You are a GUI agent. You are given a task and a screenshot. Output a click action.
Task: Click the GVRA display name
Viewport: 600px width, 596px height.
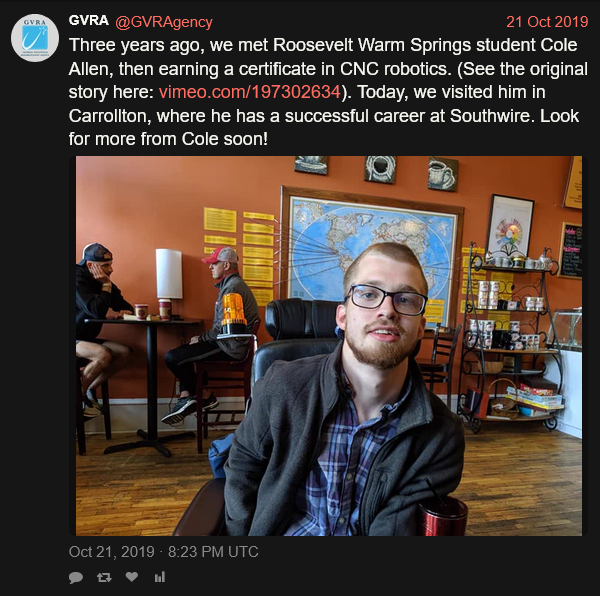click(88, 20)
